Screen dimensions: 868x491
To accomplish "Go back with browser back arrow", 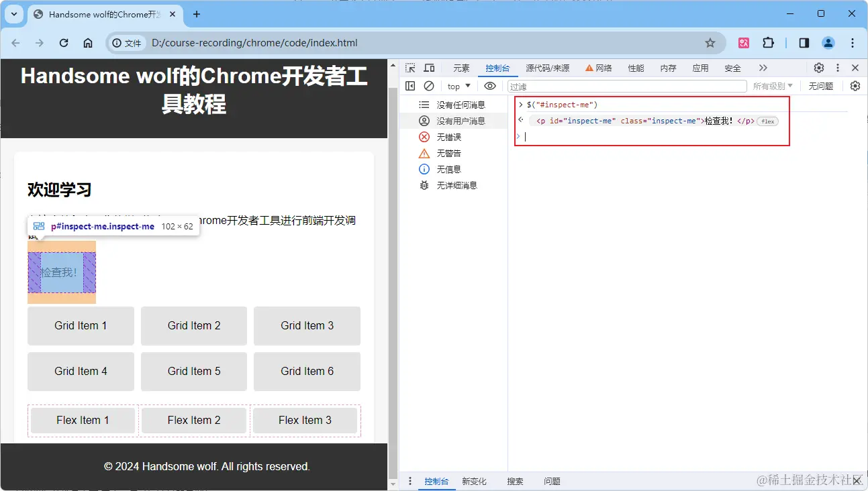I will (x=16, y=43).
